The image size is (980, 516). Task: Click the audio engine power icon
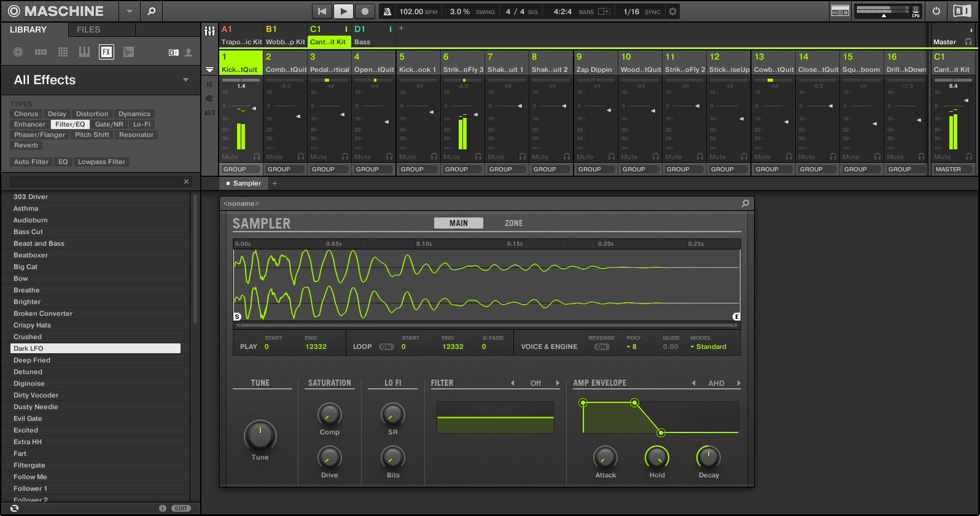[936, 11]
